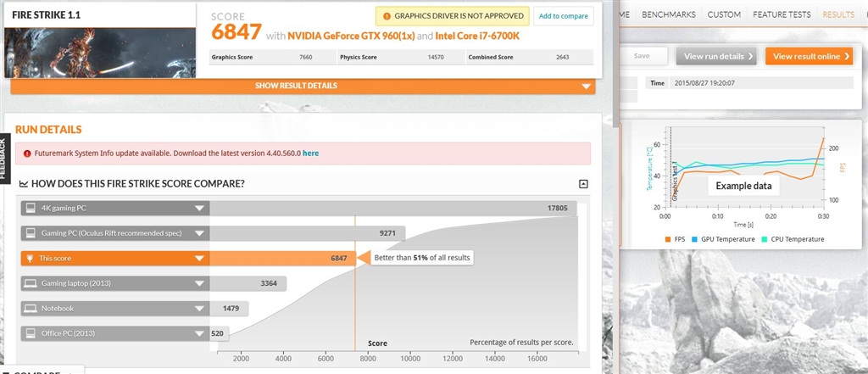This screenshot has width=868, height=374.
Task: Expand the Office PC (2013) row
Action: [x=199, y=333]
